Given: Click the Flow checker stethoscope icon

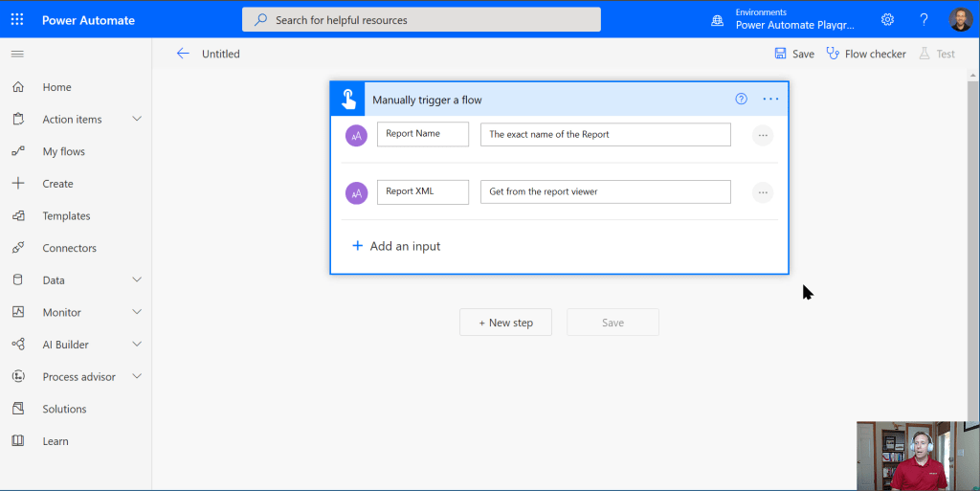Looking at the screenshot, I should [833, 53].
